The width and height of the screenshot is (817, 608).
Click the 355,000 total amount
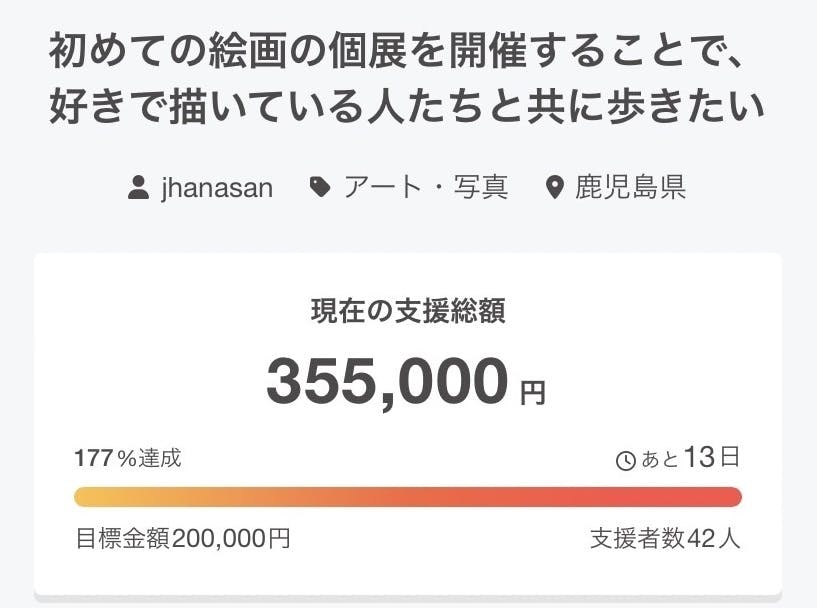click(387, 381)
